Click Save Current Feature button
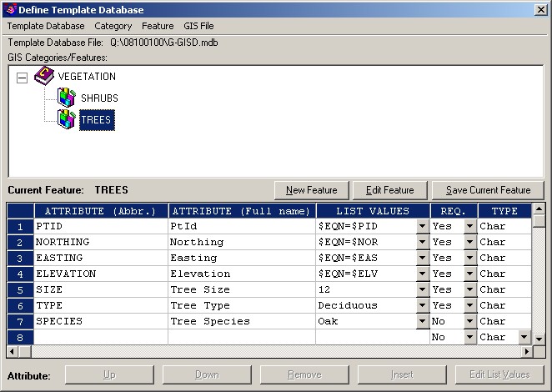552x392 pixels. point(488,190)
